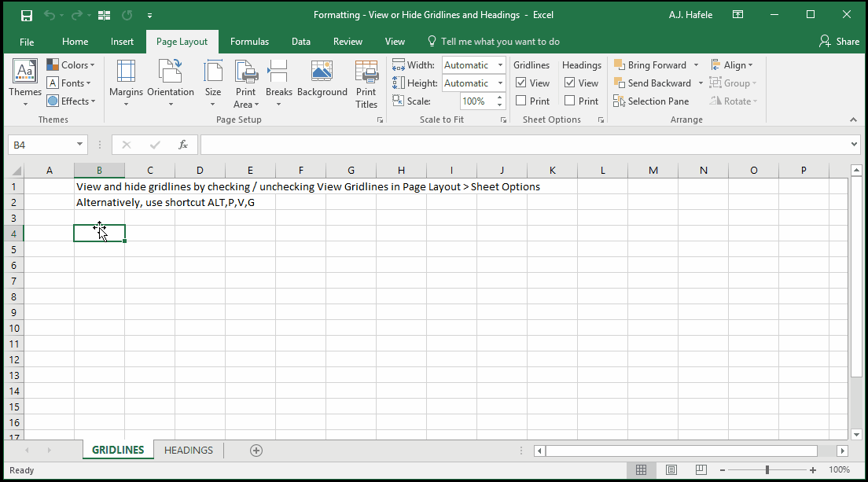Open Ribbon Display Options icon
Image resolution: width=868 pixels, height=482 pixels.
(738, 15)
